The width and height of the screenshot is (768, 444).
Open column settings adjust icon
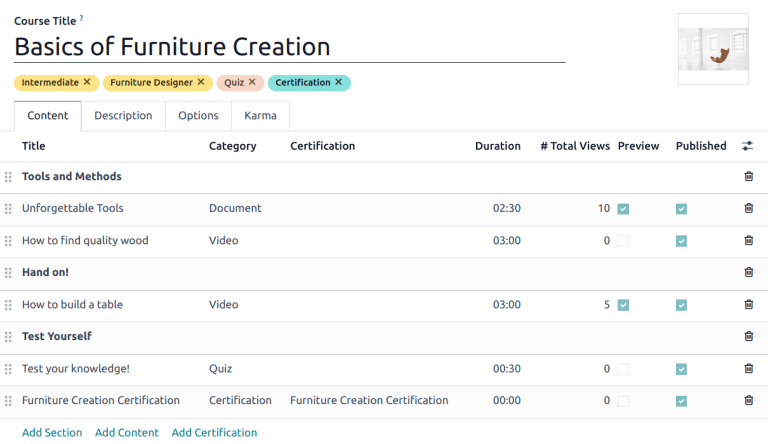pos(747,146)
